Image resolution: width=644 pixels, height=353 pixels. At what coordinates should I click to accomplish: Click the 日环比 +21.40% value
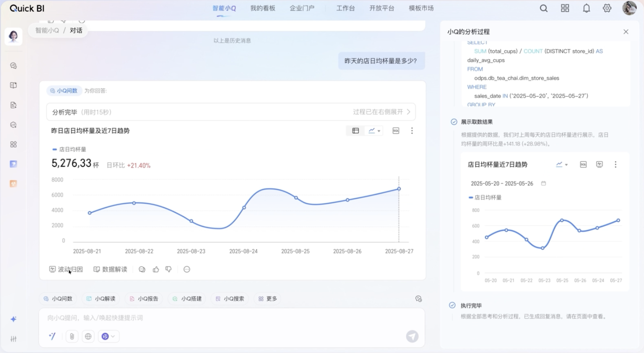tap(128, 165)
